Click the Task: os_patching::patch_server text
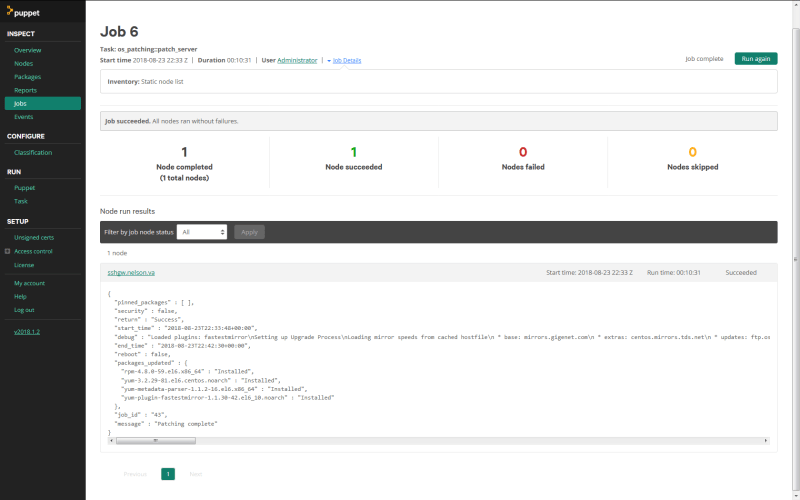 [148, 49]
